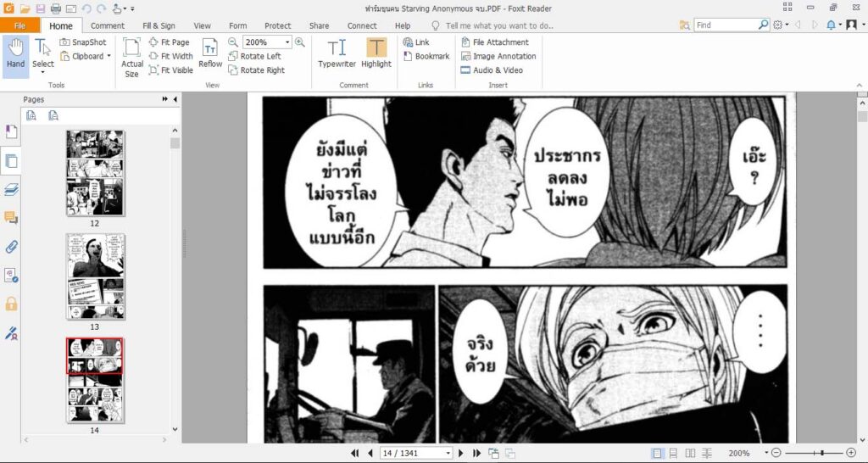Screen dimensions: 868x463
Task: Add a Bookmark
Action: (x=426, y=56)
